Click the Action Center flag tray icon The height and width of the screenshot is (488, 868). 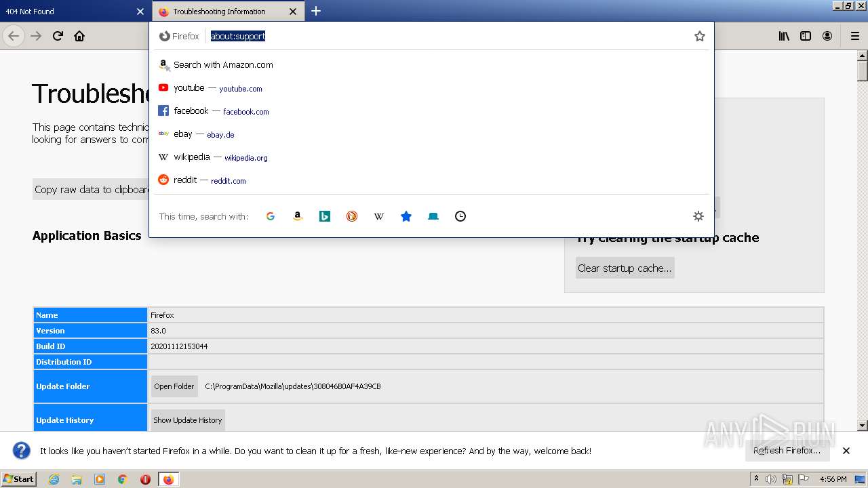click(804, 479)
